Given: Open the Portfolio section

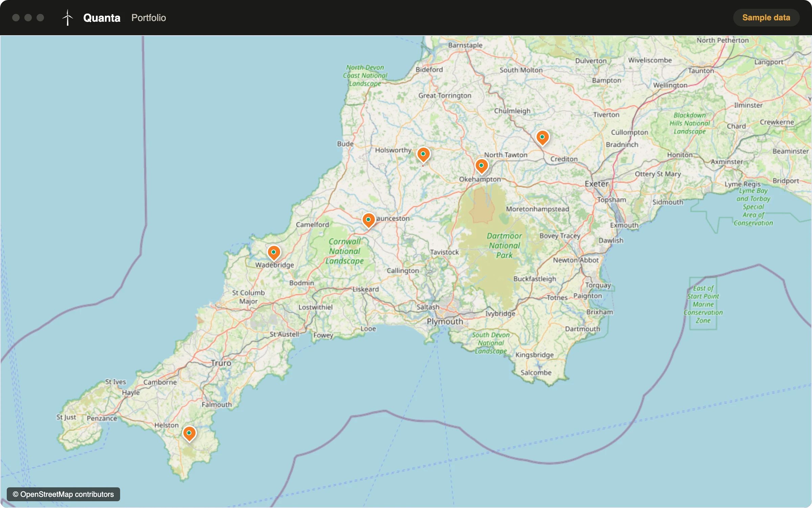Looking at the screenshot, I should (149, 18).
